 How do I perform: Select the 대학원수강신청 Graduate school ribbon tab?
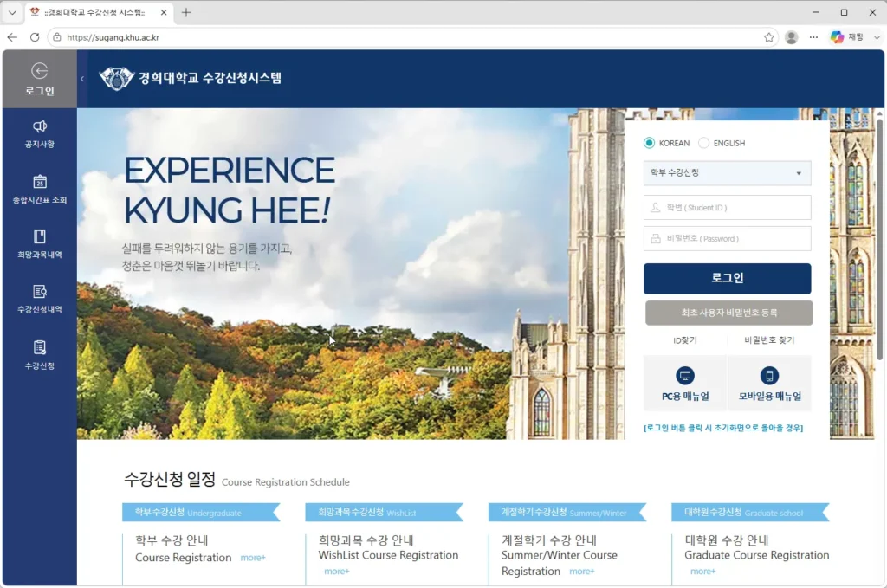(751, 513)
